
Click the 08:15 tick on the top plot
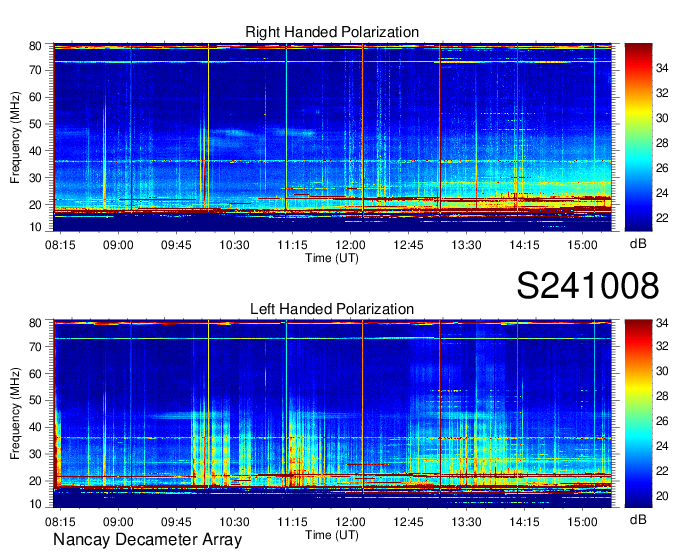tap(60, 245)
